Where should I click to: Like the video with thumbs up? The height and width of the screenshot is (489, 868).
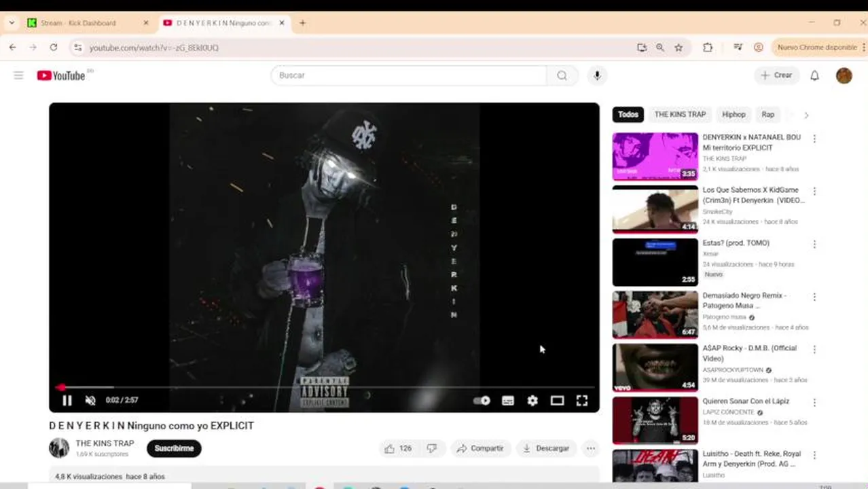(x=399, y=448)
